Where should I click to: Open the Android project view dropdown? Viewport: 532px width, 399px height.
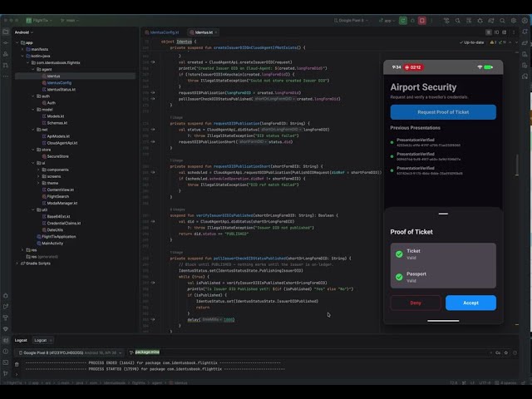point(24,32)
